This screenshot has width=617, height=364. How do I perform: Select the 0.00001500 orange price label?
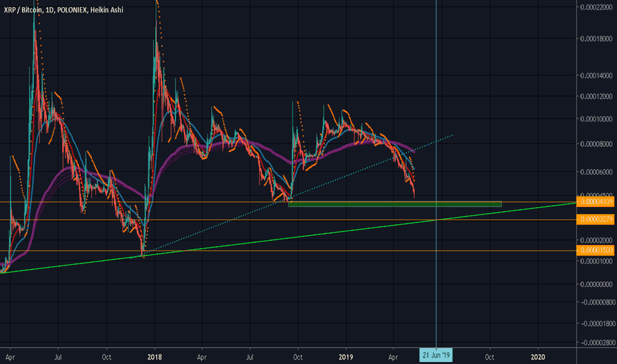click(x=595, y=250)
